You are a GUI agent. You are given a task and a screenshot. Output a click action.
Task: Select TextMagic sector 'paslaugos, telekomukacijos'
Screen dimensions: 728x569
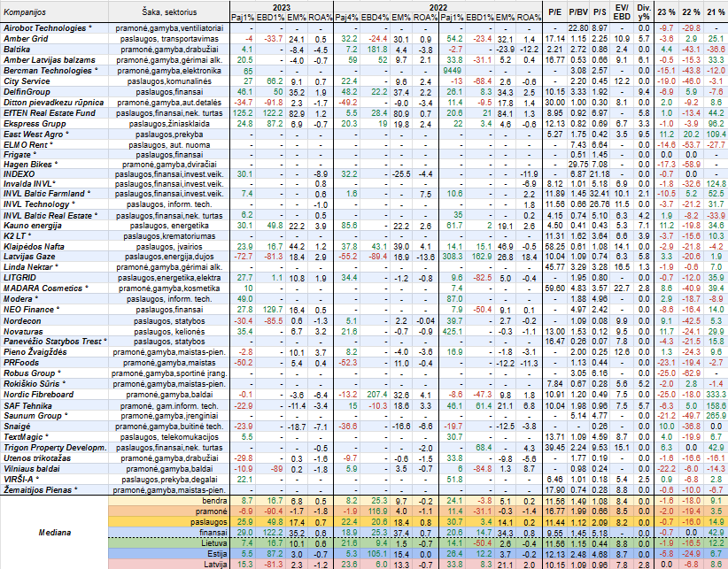coord(169,437)
